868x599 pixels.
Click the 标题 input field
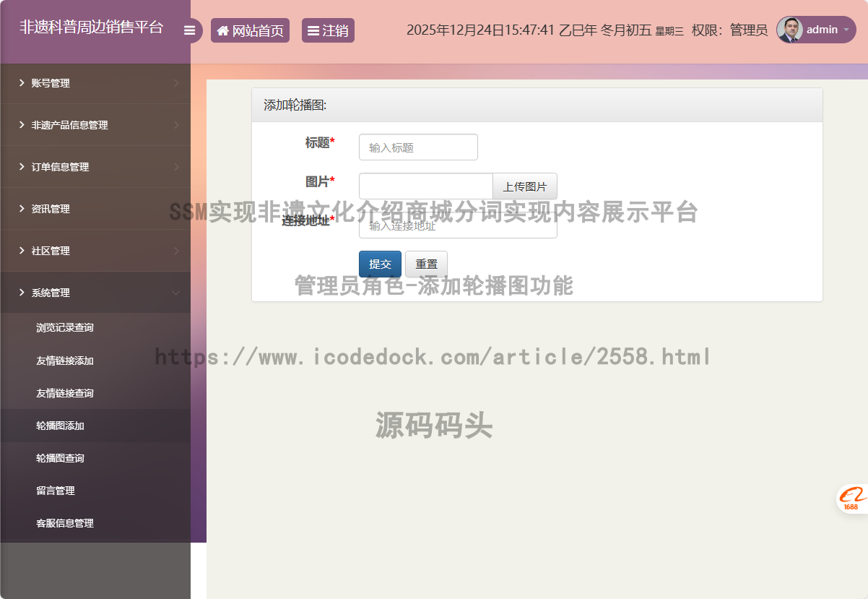pos(418,147)
